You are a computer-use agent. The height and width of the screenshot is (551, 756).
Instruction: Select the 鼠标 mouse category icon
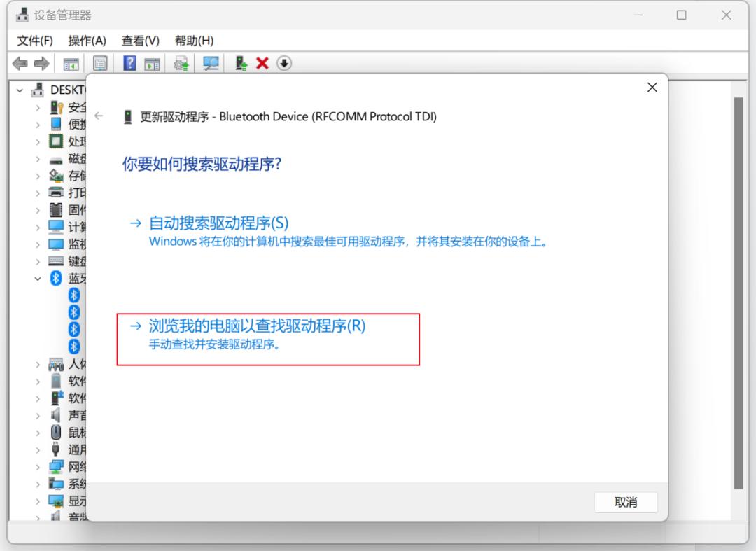56,433
